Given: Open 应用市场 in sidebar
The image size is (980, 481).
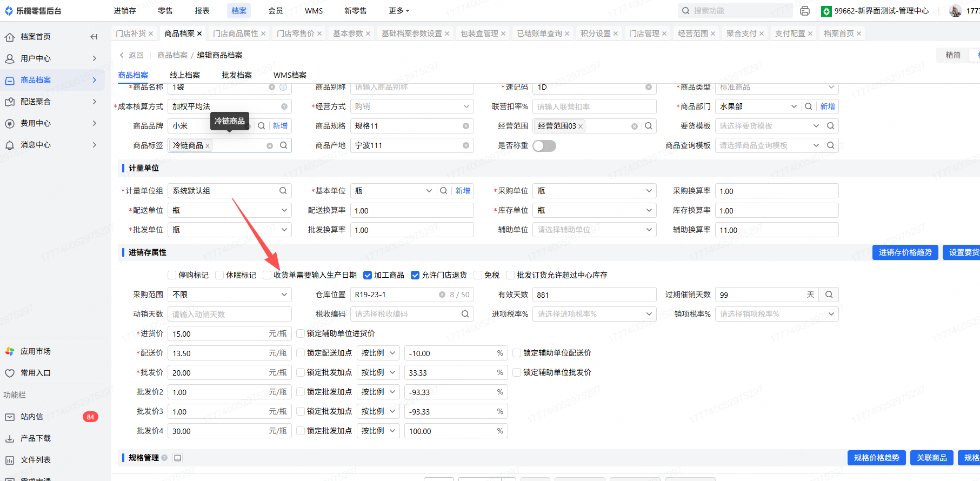Looking at the screenshot, I should pyautogui.click(x=51, y=351).
